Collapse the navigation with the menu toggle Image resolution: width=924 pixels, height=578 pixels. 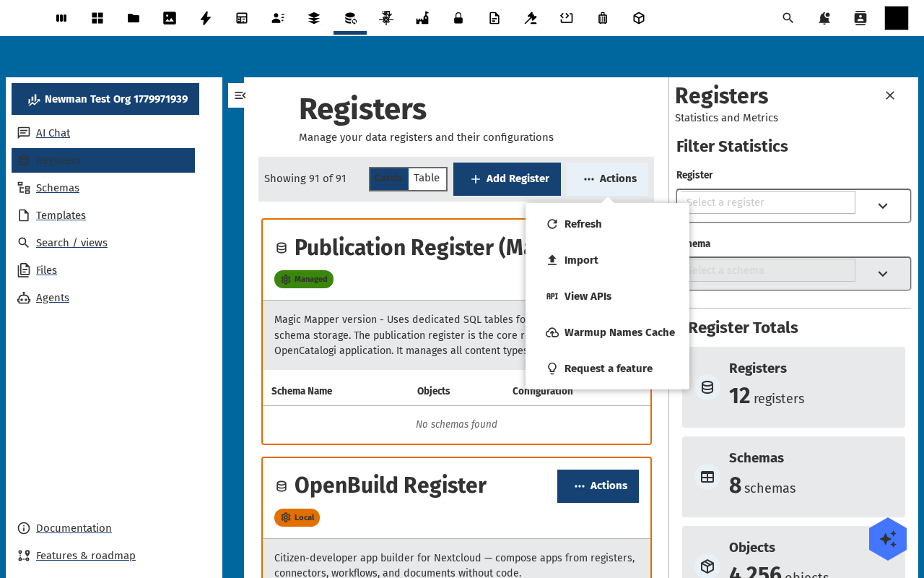[240, 95]
